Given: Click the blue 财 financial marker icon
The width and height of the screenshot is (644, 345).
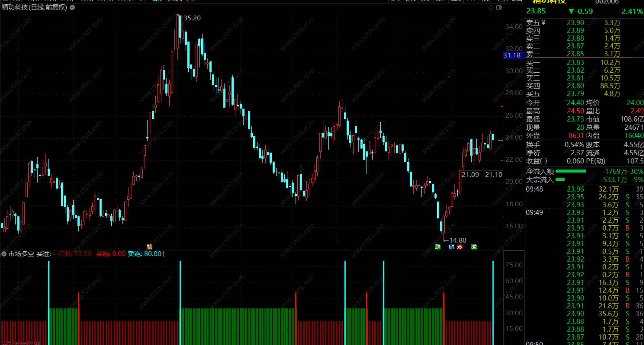Looking at the screenshot, I should tap(451, 247).
